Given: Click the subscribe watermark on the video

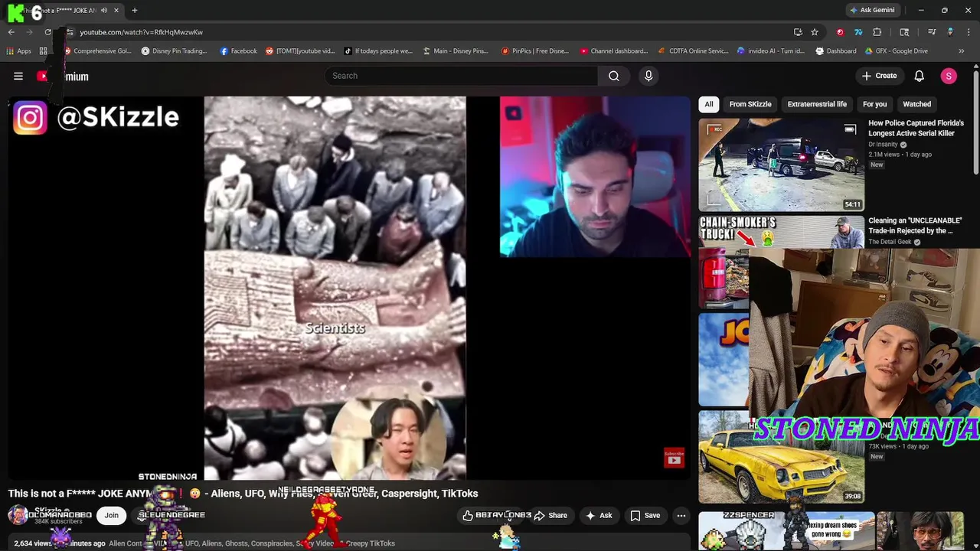Looking at the screenshot, I should click(674, 458).
